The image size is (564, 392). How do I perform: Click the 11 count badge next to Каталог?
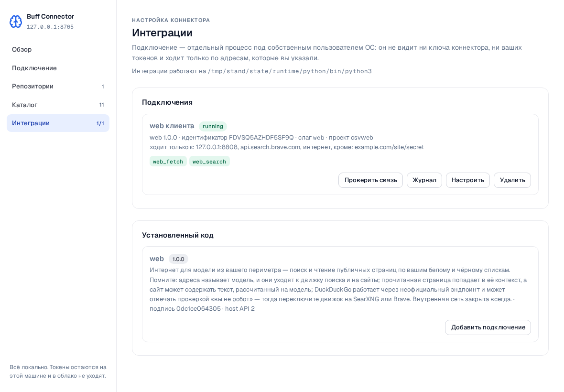click(101, 105)
